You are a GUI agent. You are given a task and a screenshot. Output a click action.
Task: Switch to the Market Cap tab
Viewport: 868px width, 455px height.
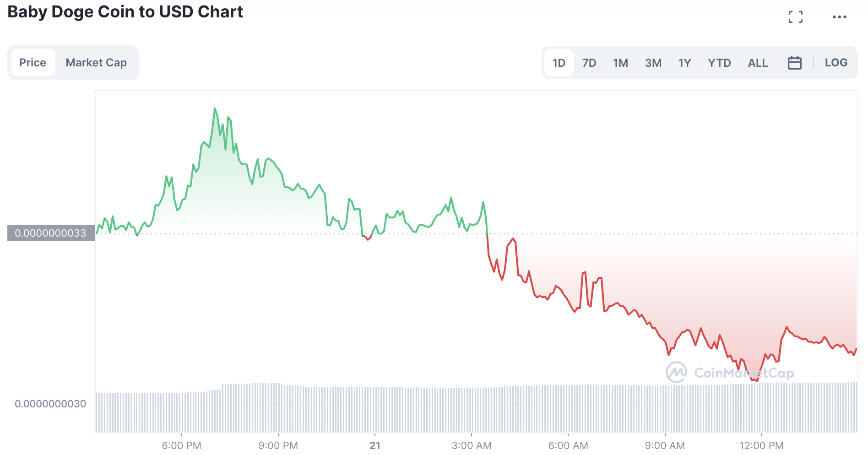point(96,63)
